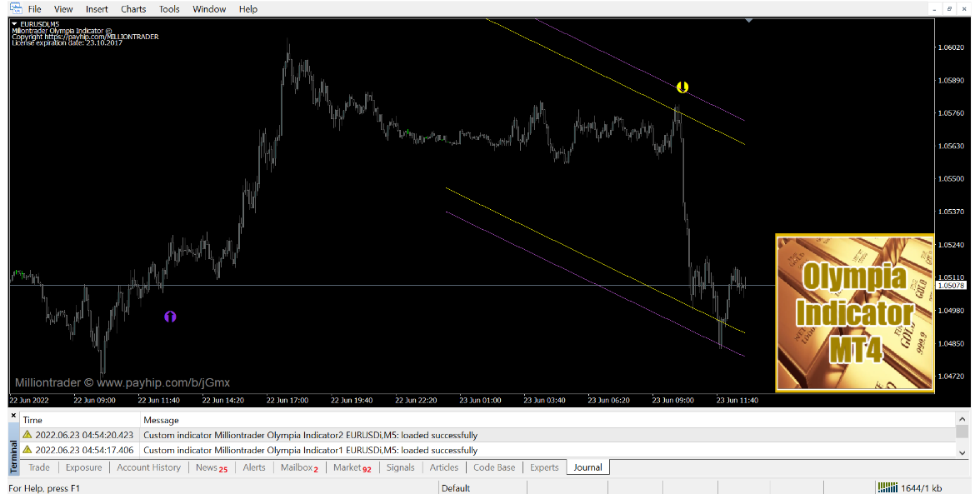Click the License expiration date text
980x494 pixels.
(x=67, y=42)
